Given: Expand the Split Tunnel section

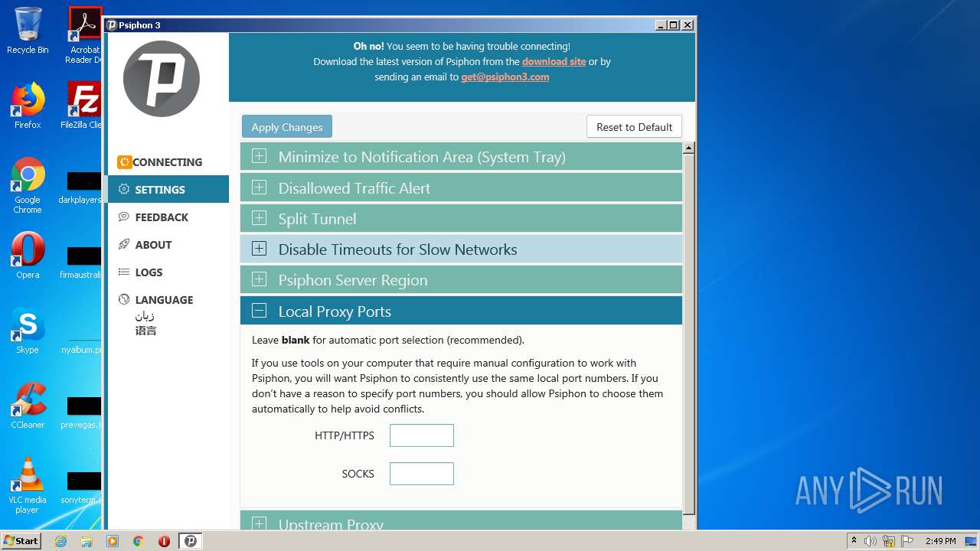Looking at the screenshot, I should [x=461, y=218].
